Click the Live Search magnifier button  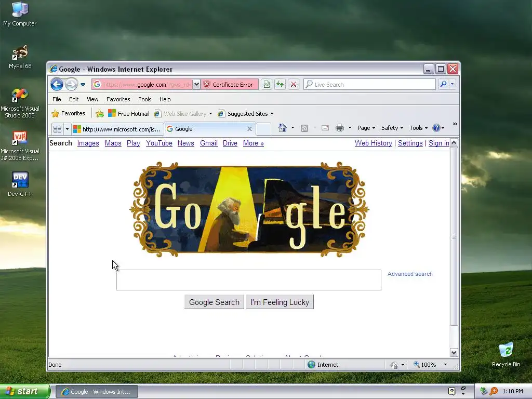pos(443,84)
